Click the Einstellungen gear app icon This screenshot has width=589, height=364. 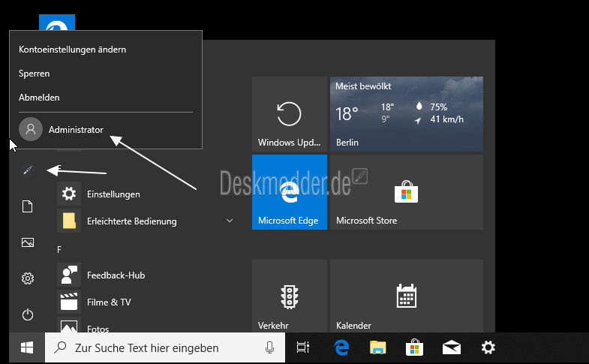point(69,194)
